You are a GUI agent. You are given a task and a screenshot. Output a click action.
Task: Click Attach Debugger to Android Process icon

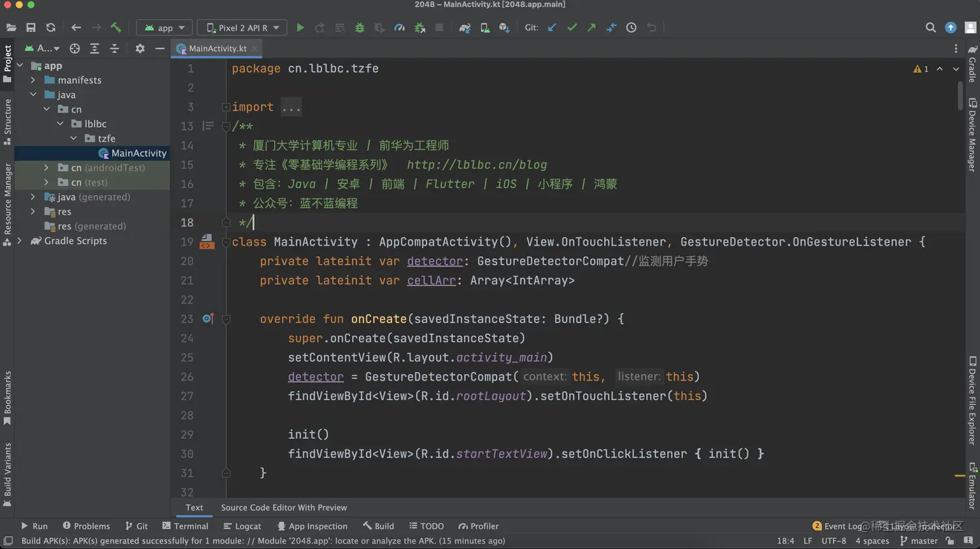tap(419, 28)
